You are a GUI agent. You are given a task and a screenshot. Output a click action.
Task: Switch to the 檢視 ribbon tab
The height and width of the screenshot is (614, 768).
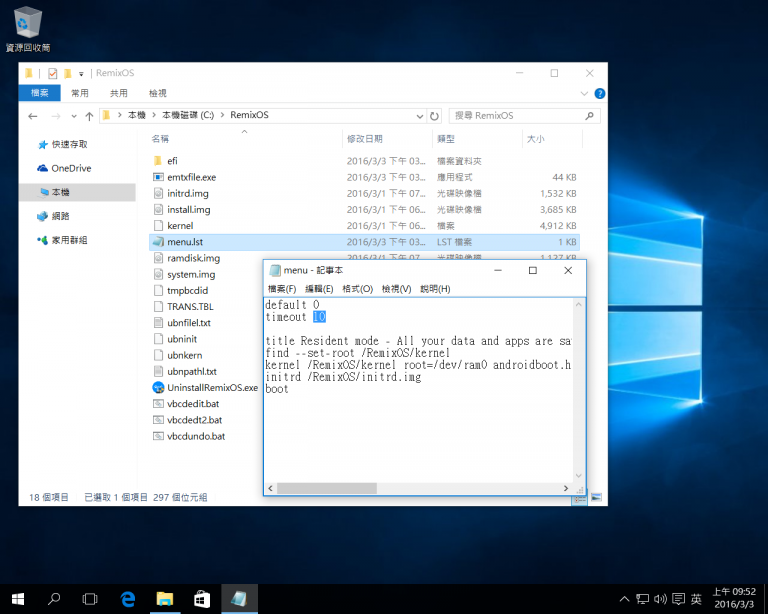click(x=158, y=93)
